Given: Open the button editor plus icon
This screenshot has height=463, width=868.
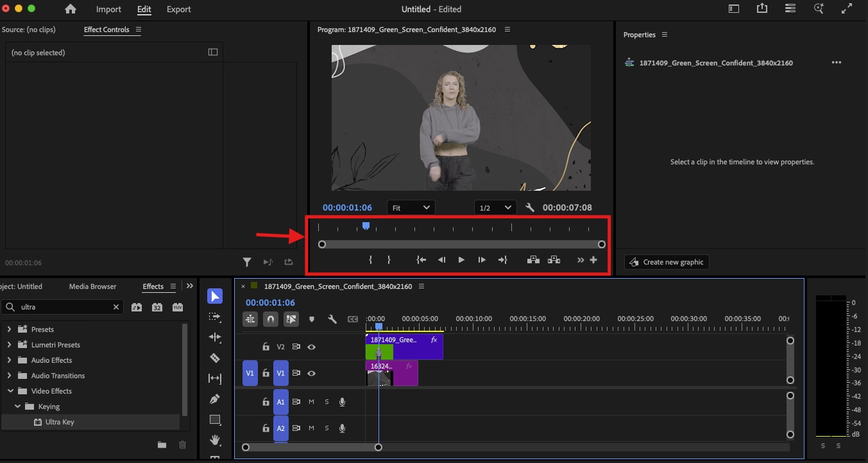Looking at the screenshot, I should tap(593, 260).
